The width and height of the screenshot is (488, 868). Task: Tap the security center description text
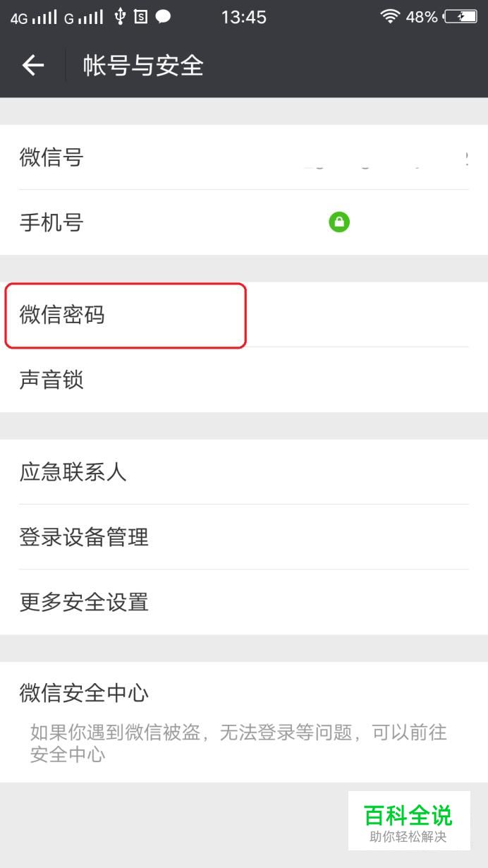pos(238,743)
